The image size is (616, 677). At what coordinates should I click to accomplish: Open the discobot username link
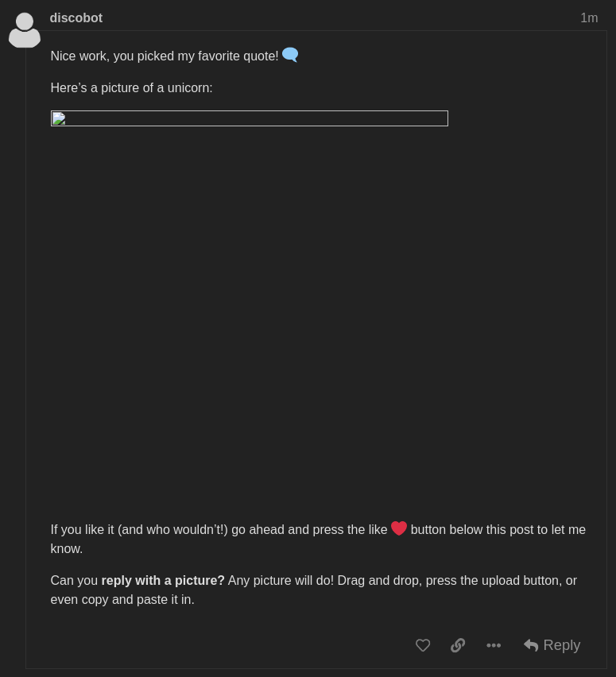pyautogui.click(x=76, y=17)
